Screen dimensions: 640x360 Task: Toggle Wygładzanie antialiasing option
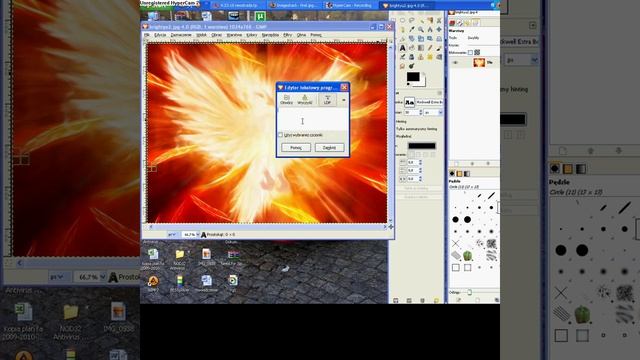(x=403, y=136)
